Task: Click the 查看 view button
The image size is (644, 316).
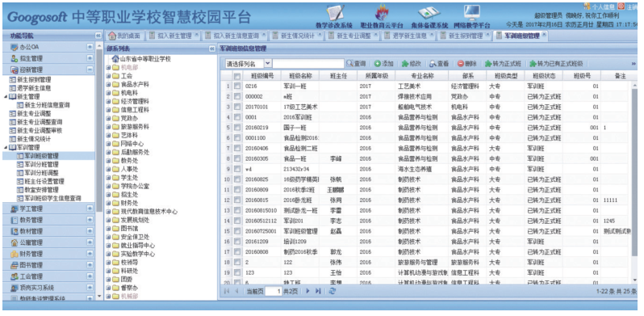Action: 439,63
